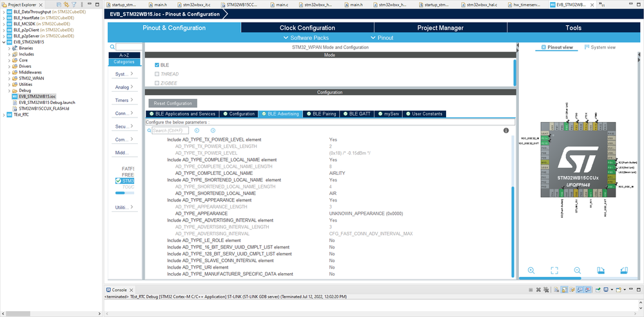The image size is (644, 317).
Task: Click Reset Configuration button
Action: (x=173, y=103)
